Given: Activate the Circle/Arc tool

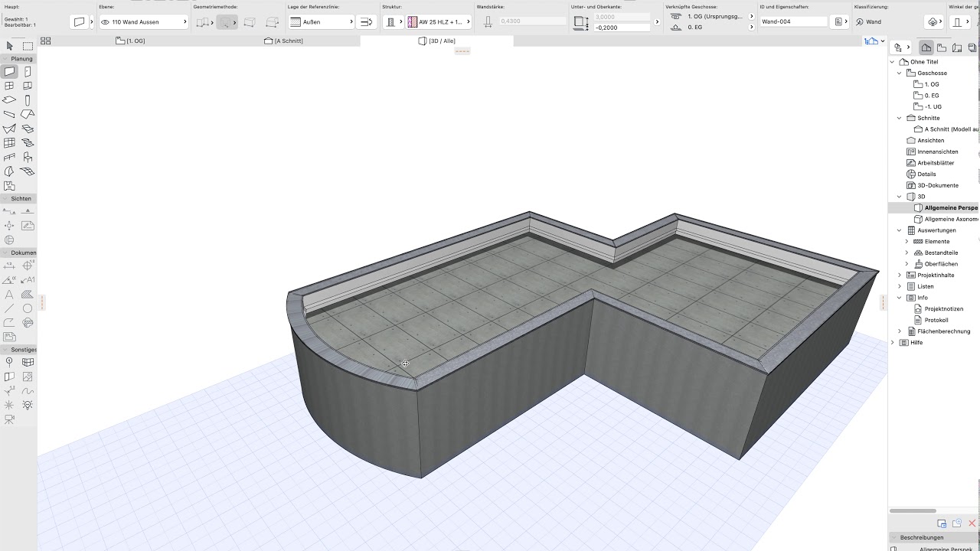Looking at the screenshot, I should tap(28, 308).
